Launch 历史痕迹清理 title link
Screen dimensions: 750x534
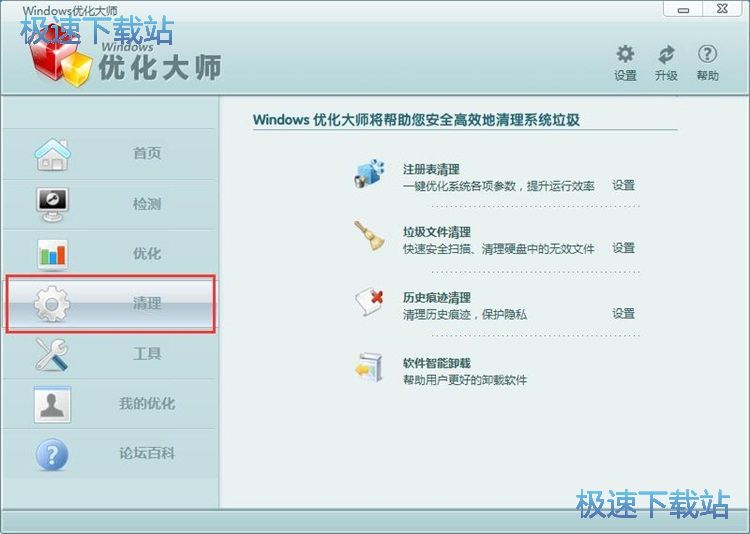[x=437, y=298]
